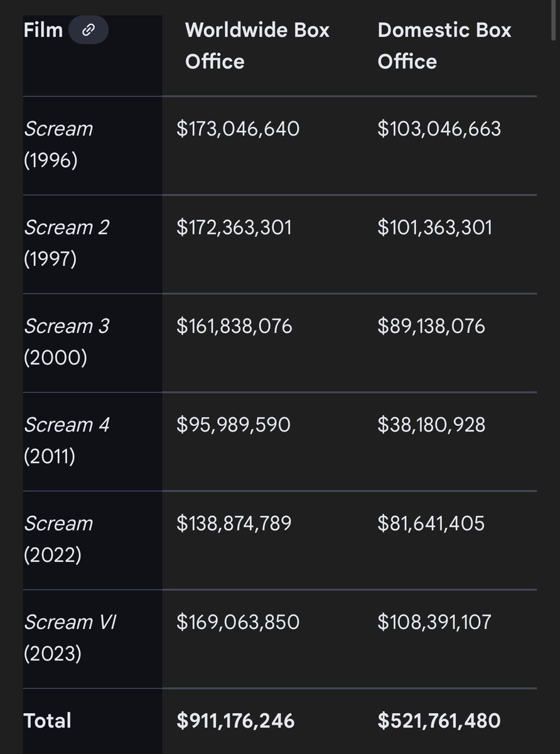Click the Worldwide Box Office header
560x754 pixels.
tap(257, 46)
